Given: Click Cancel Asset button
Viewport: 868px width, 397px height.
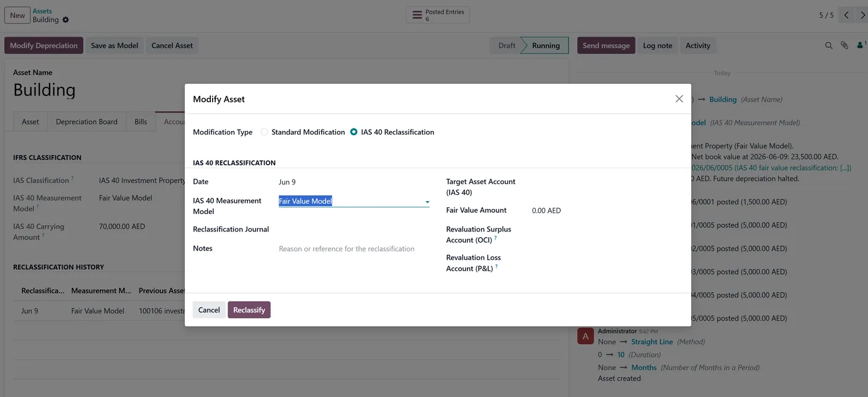Looking at the screenshot, I should click(x=172, y=45).
